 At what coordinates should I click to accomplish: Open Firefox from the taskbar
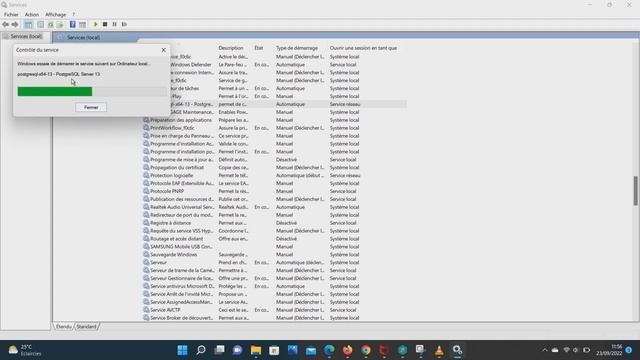point(347,350)
